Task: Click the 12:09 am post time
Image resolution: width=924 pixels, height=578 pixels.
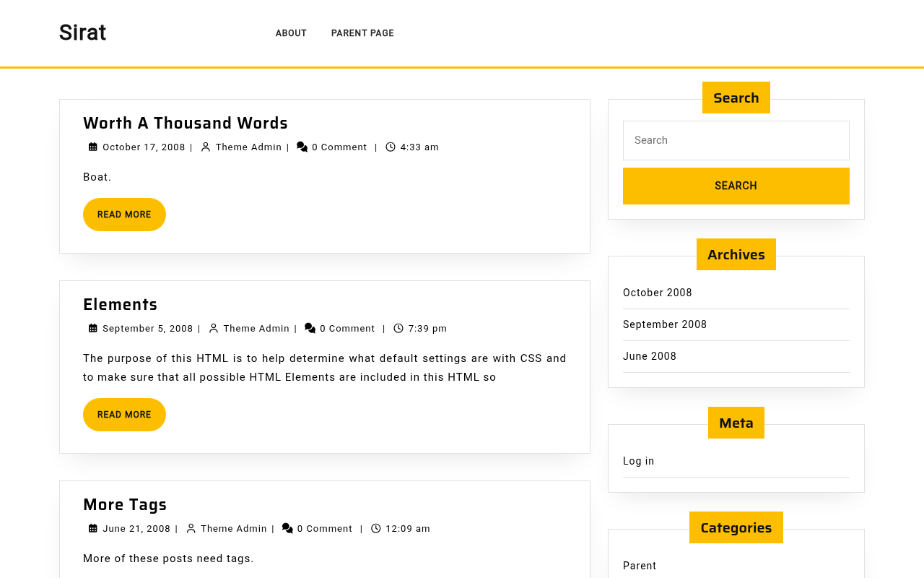Action: (408, 529)
